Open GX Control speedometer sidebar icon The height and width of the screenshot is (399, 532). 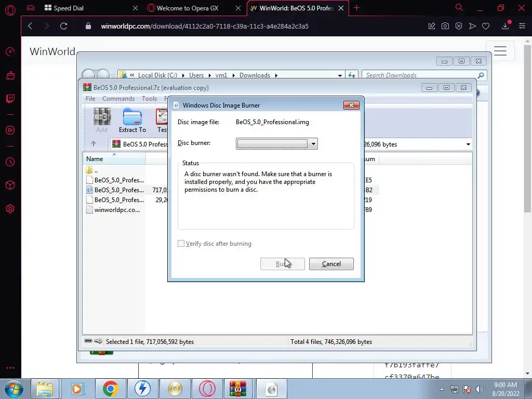(x=10, y=52)
